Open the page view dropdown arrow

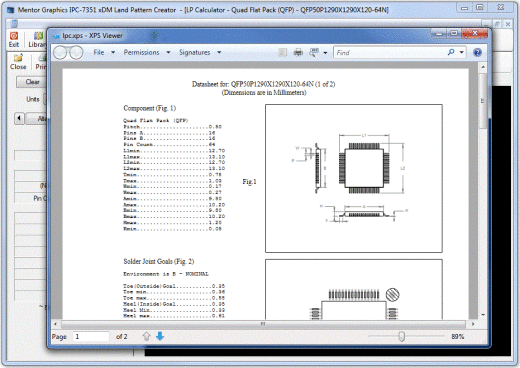tap(325, 53)
